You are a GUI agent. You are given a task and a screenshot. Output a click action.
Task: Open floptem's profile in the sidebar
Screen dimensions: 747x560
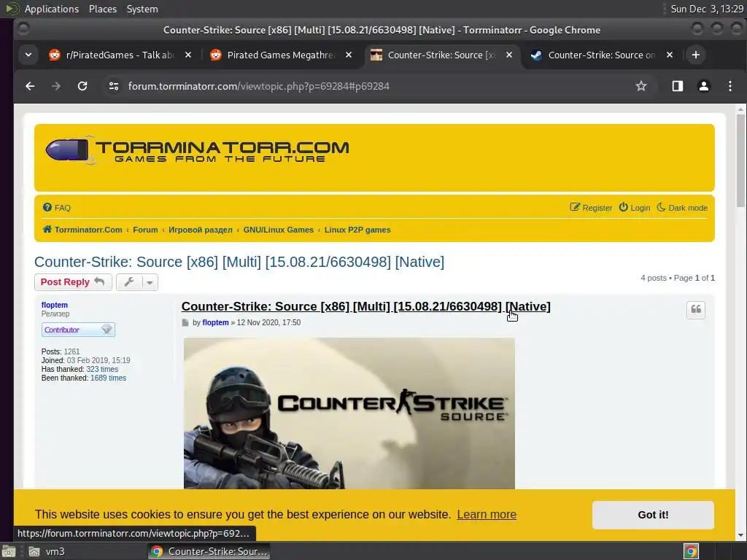click(54, 305)
